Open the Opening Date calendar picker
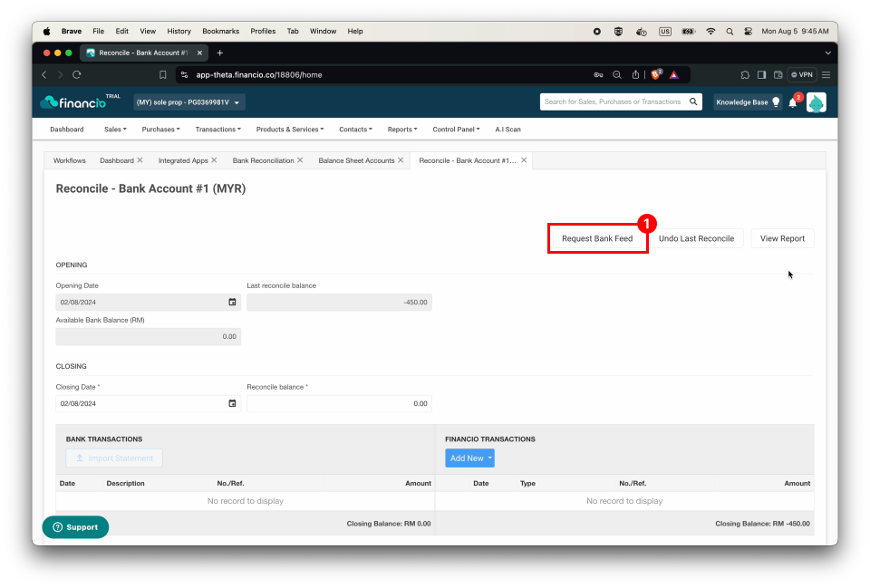Image resolution: width=870 pixels, height=588 pixels. [x=232, y=302]
